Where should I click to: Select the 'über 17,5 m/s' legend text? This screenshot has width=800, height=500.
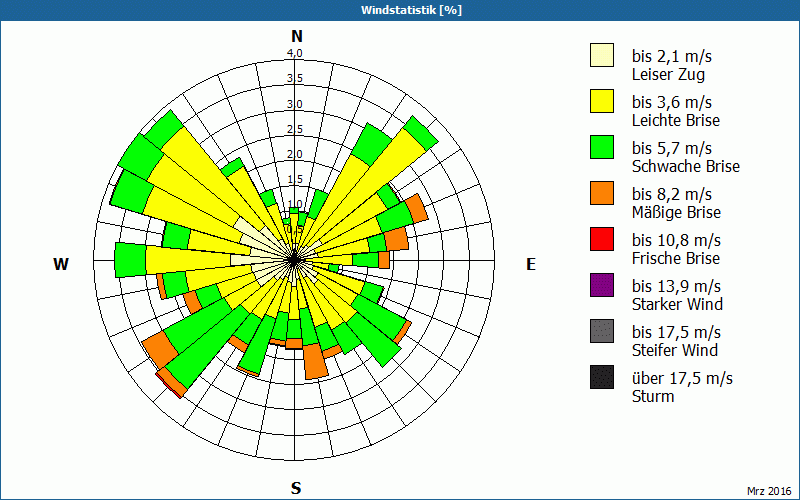pyautogui.click(x=682, y=378)
